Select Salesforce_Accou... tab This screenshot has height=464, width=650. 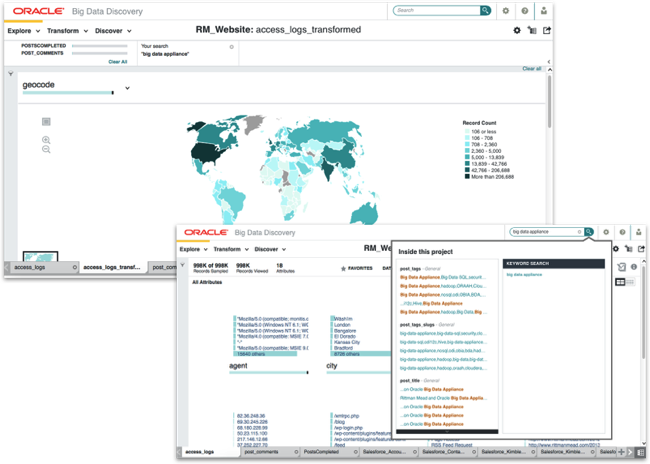point(384,452)
